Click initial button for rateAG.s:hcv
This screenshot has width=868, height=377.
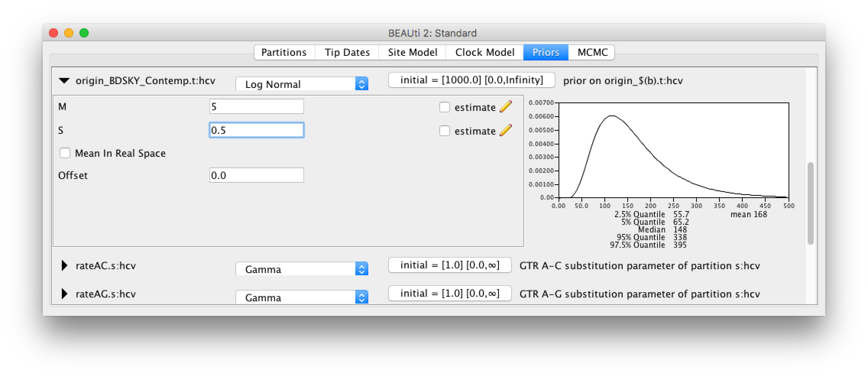coord(450,293)
